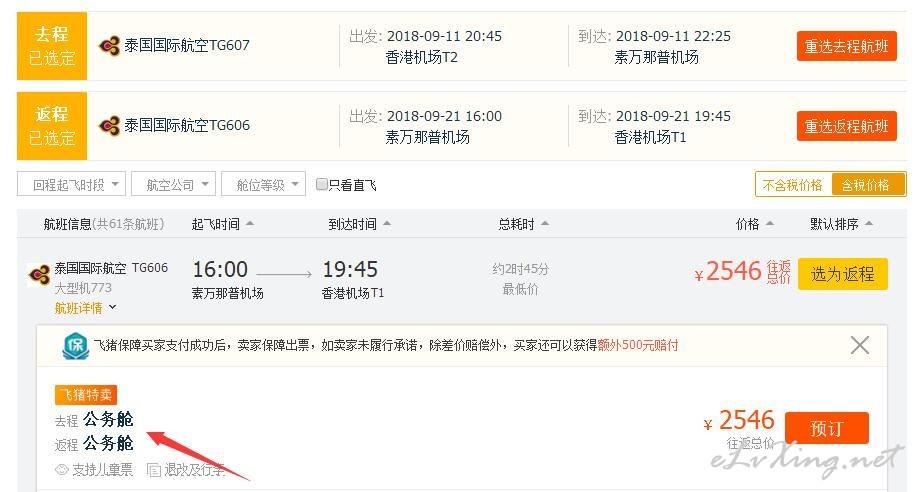Click Thai Airways logo beside return TG606

[x=109, y=125]
